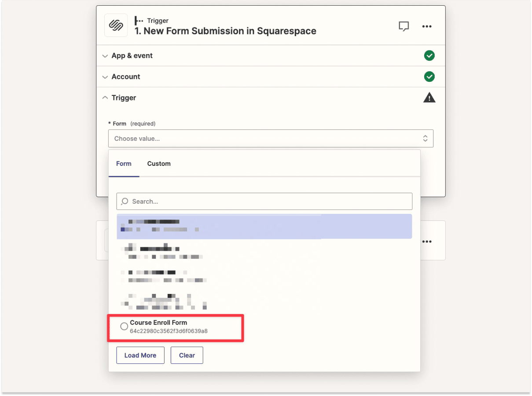Expand the Account section
The height and width of the screenshot is (396, 532).
click(105, 77)
